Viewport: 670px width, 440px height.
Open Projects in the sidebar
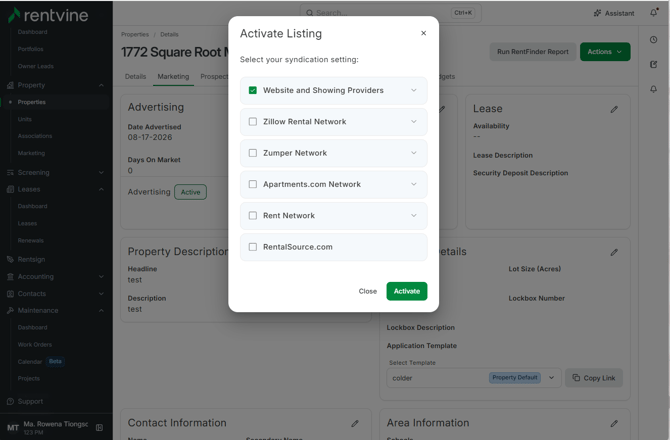pos(29,378)
